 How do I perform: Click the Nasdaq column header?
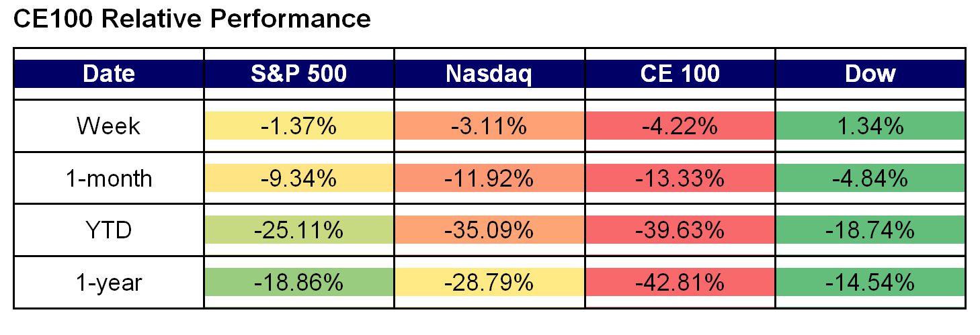(x=489, y=74)
